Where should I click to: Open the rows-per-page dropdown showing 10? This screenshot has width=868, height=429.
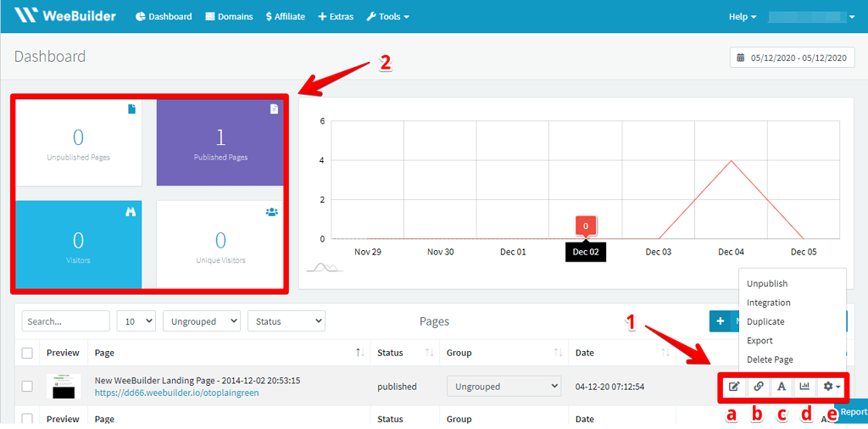point(136,321)
